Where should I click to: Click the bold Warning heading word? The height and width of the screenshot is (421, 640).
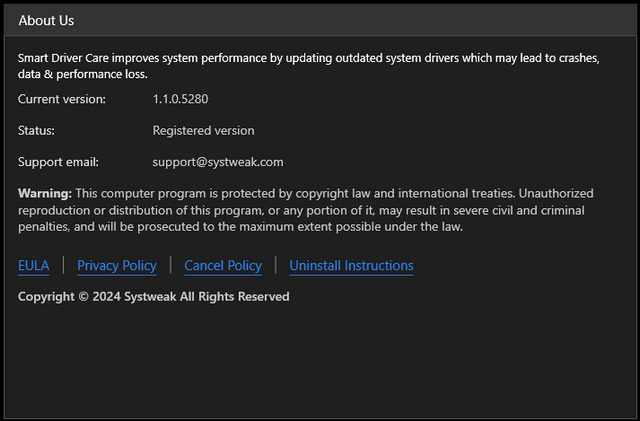[x=45, y=193]
